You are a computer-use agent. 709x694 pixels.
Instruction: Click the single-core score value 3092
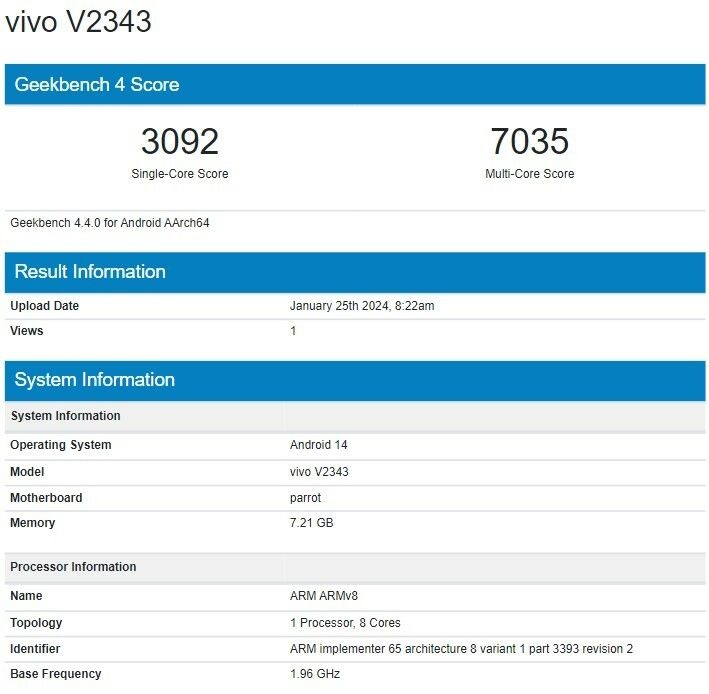pyautogui.click(x=179, y=142)
